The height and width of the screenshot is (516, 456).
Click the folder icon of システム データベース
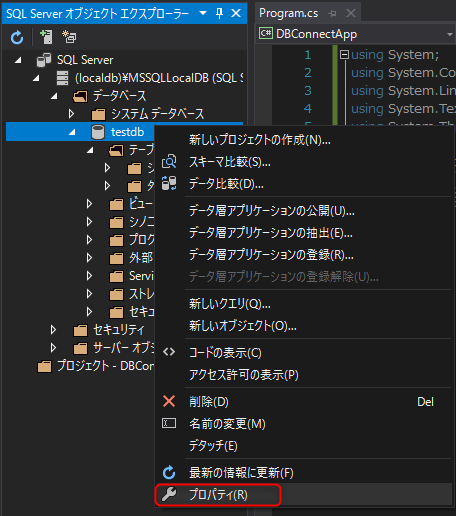98,114
